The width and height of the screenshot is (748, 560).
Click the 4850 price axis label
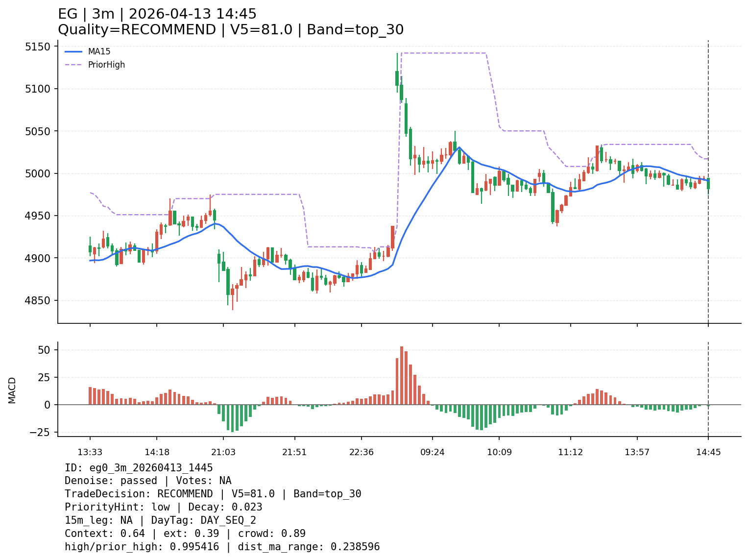tap(38, 300)
